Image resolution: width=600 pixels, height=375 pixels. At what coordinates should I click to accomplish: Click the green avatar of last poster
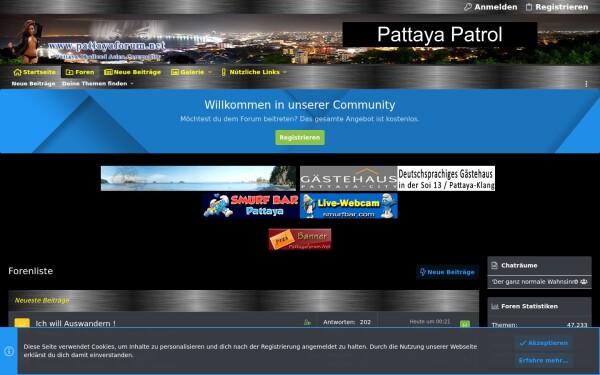pyautogui.click(x=465, y=324)
